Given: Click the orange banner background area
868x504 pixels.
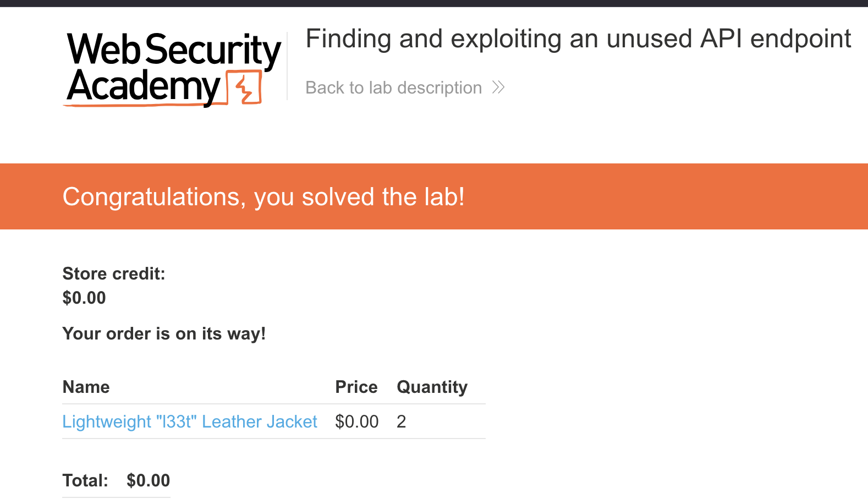Looking at the screenshot, I should [660, 196].
